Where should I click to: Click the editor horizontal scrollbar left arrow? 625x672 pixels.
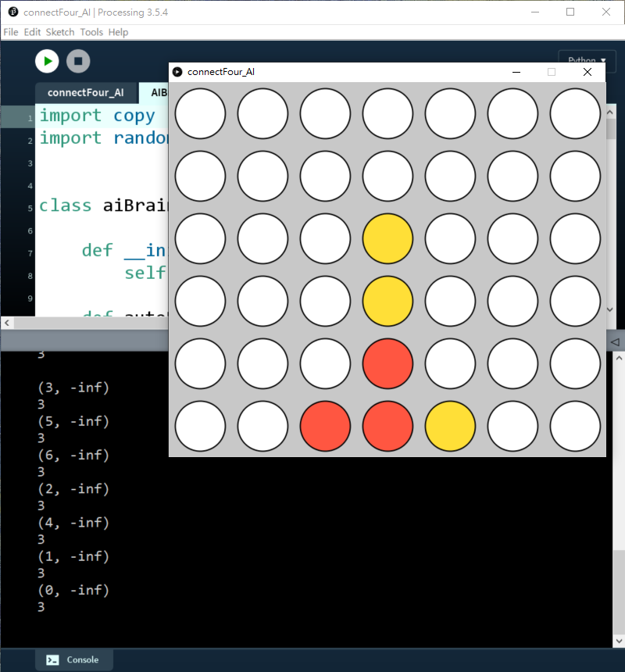tap(6, 323)
